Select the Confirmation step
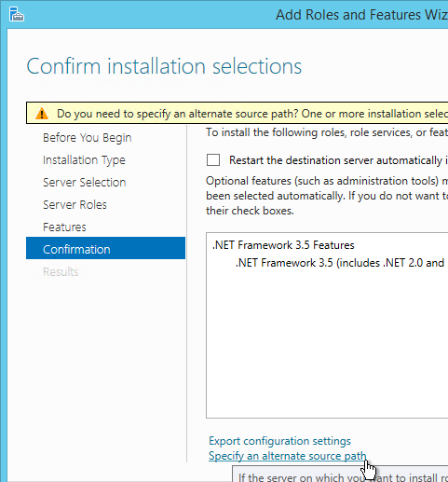 click(x=105, y=248)
